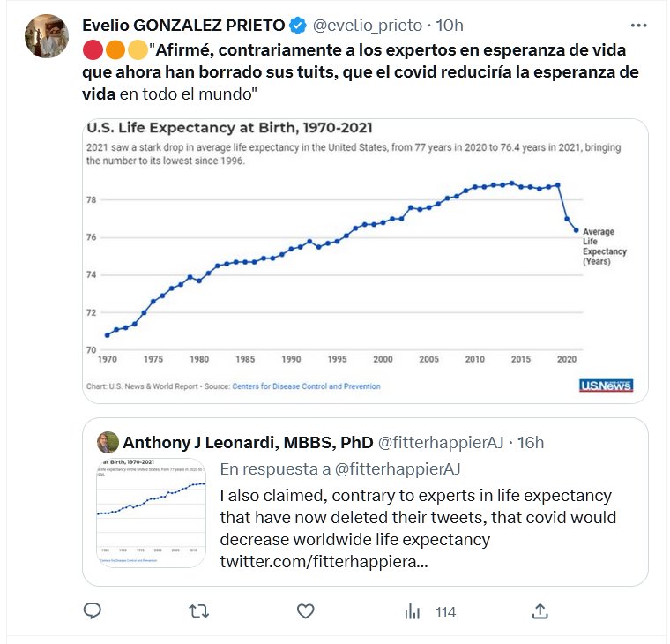
Task: Open the quoted tweet's chart thumbnail
Action: 151,512
